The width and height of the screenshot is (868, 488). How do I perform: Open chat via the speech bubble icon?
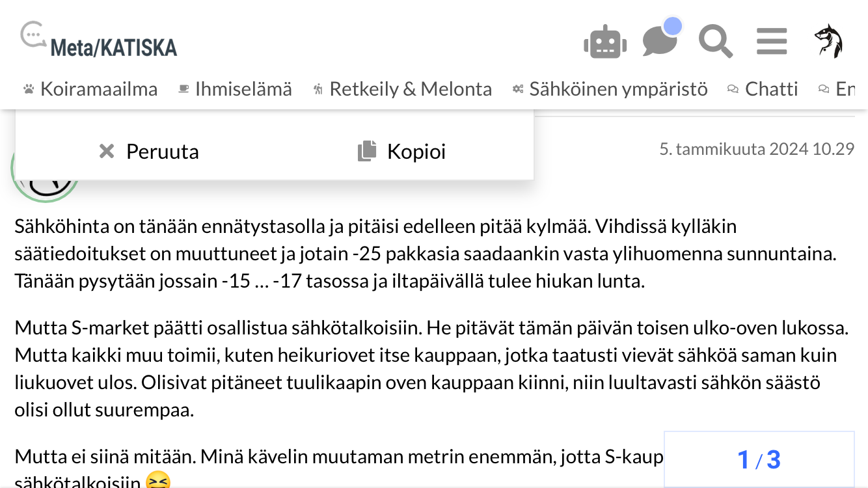coord(660,41)
